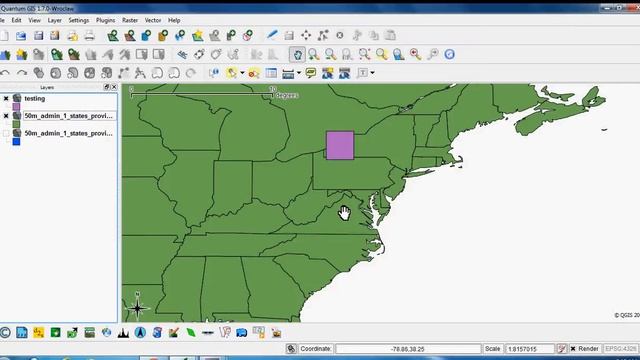Select the Identify Features tool
This screenshot has width=640, height=360.
pos(214,73)
